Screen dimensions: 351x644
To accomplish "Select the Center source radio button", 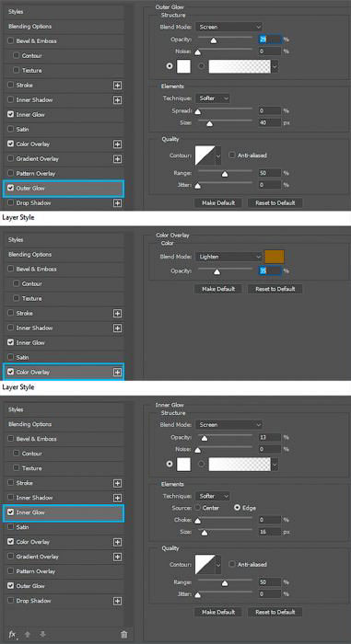I will click(x=197, y=508).
